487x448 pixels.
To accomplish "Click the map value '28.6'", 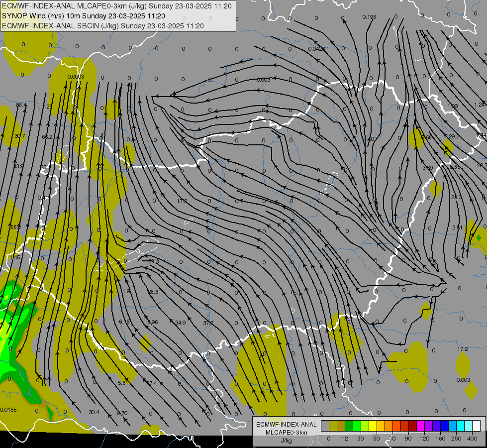I will [x=153, y=292].
